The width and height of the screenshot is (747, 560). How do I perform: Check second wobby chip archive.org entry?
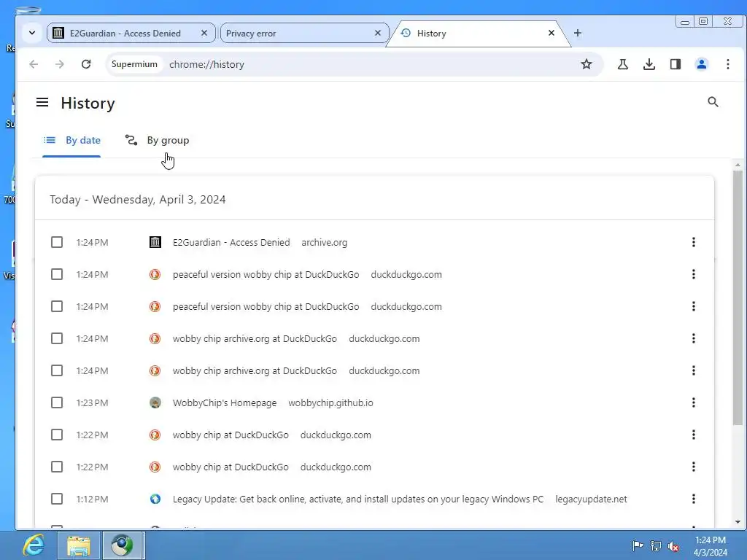[57, 370]
